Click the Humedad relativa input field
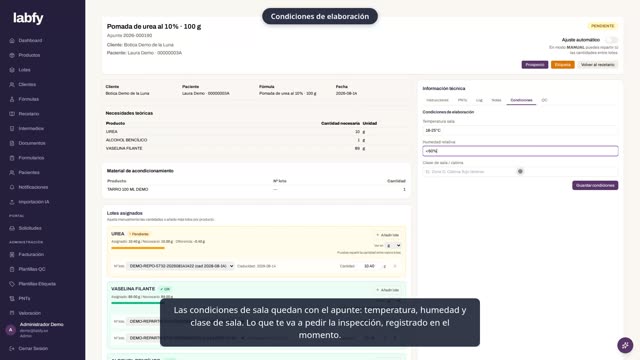Screen dimensions: 640x360 pyautogui.click(x=520, y=151)
